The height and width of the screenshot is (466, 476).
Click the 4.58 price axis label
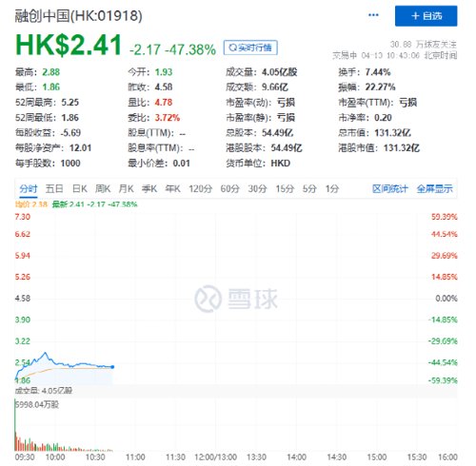tap(23, 299)
